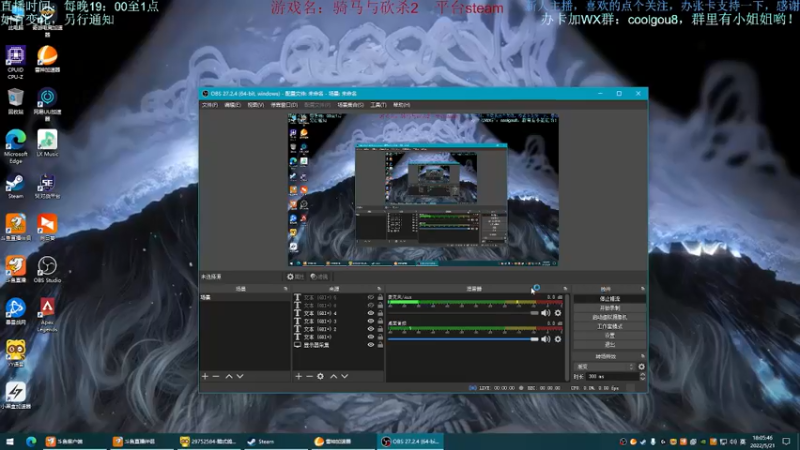Screen dimensions: 800x450
Task: Open desktop audio settings gear
Action: (x=558, y=339)
